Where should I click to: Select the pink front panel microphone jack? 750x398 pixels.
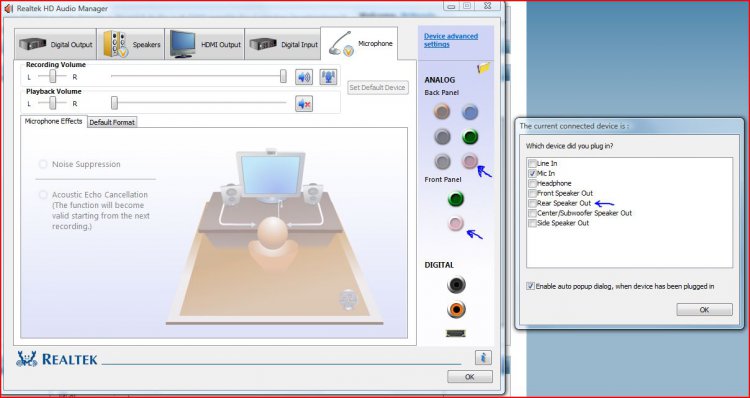(456, 223)
